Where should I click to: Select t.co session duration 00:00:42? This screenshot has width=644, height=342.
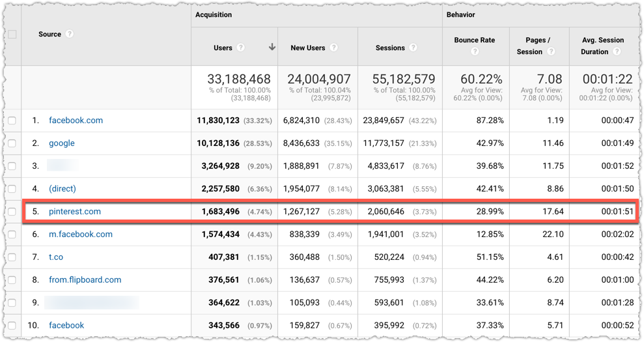click(618, 257)
